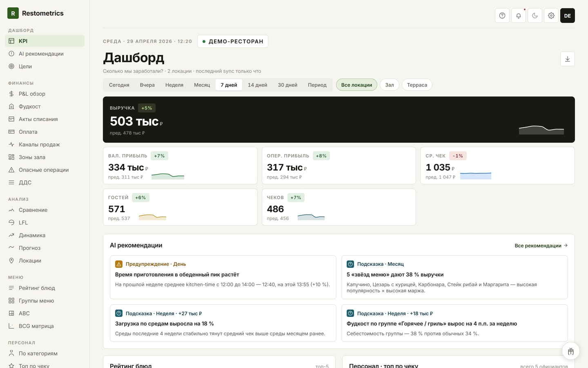Viewport: 588px width, 368px height.
Task: Click the Сравнение chart icon
Action: 11,210
